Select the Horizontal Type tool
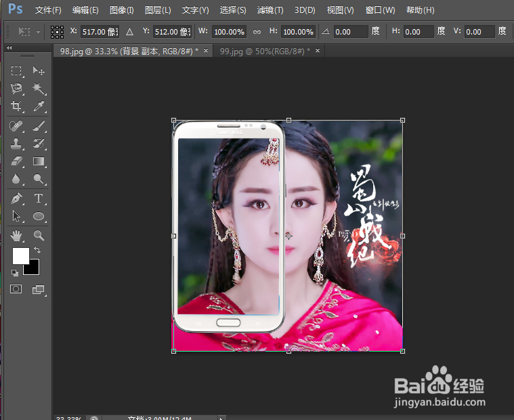 (x=39, y=198)
